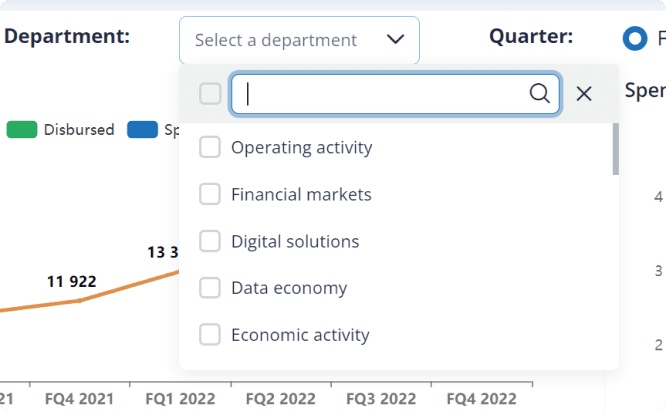The width and height of the screenshot is (666, 411).
Task: Check the Financial markets checkbox
Action: tap(210, 195)
